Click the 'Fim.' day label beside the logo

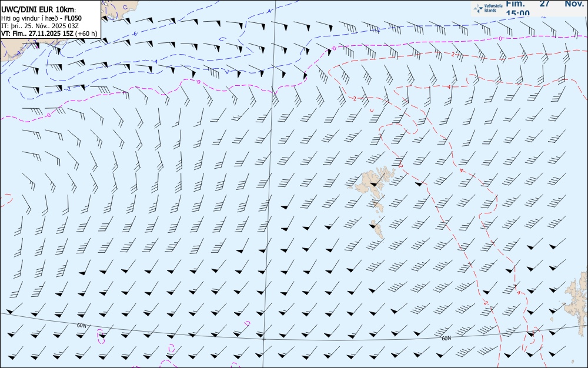[x=515, y=4]
